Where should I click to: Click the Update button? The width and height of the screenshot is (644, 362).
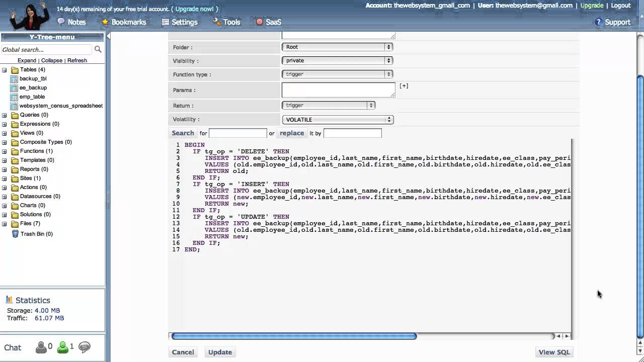pyautogui.click(x=220, y=352)
